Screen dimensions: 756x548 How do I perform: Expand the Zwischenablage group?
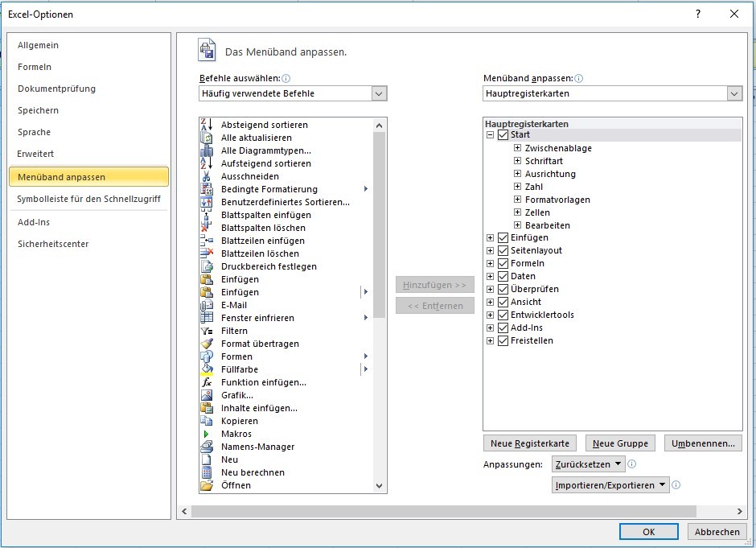(517, 147)
